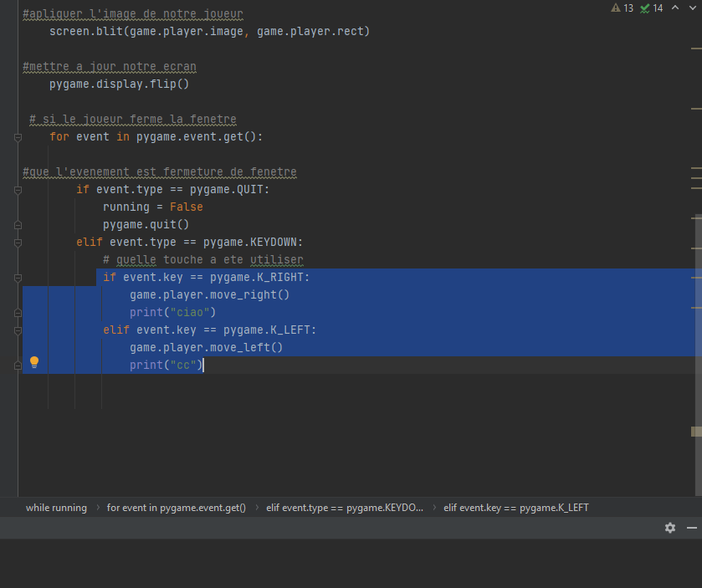
Task: Collapse the for event loop with its fold marker
Action: [17, 136]
